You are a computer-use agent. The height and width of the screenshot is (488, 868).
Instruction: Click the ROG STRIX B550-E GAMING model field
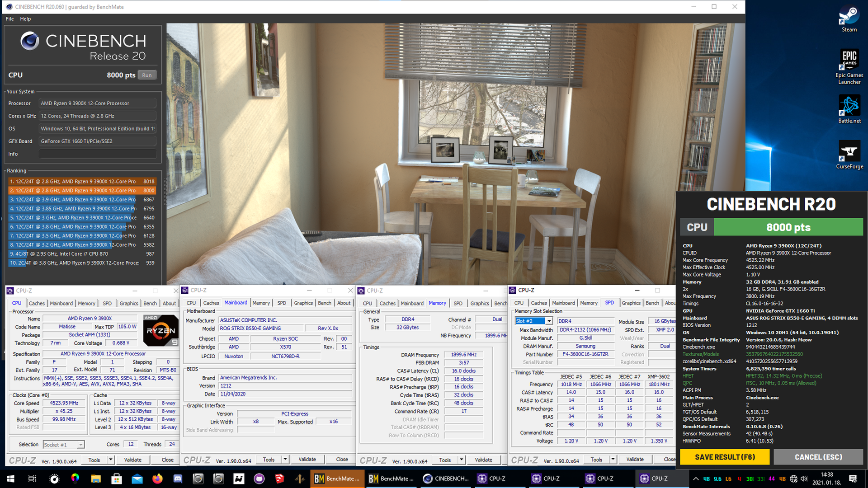coord(261,328)
